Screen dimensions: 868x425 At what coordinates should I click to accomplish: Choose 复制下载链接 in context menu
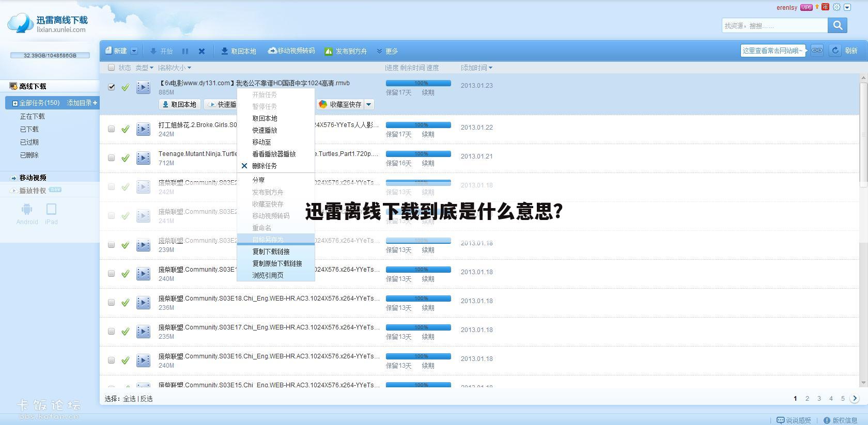point(271,251)
